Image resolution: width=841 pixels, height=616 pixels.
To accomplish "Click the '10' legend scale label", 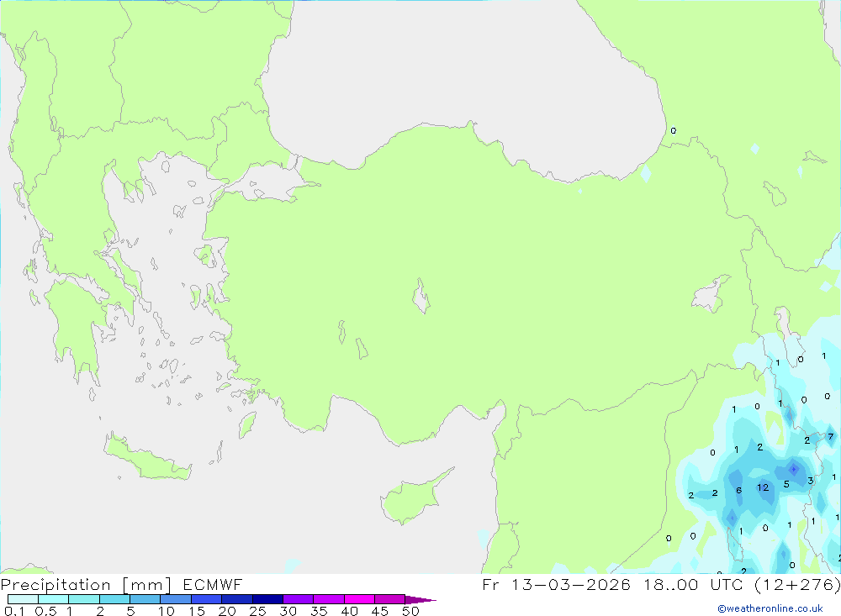I will 167,611.
